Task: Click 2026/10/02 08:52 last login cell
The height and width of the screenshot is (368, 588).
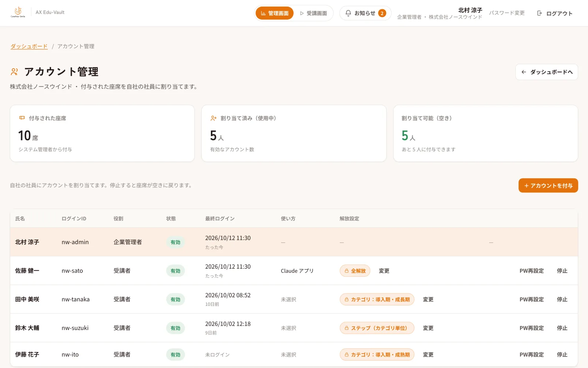Action: (x=228, y=296)
